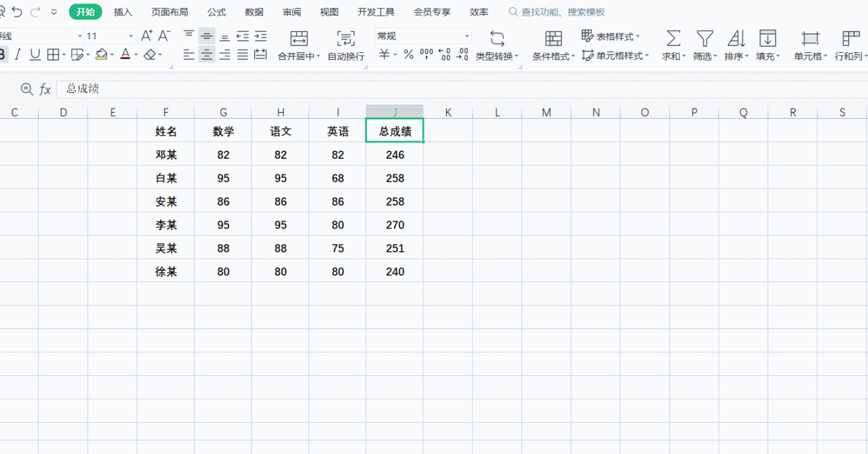The width and height of the screenshot is (868, 454).
Task: Click the 行和列 icon
Action: tap(850, 38)
